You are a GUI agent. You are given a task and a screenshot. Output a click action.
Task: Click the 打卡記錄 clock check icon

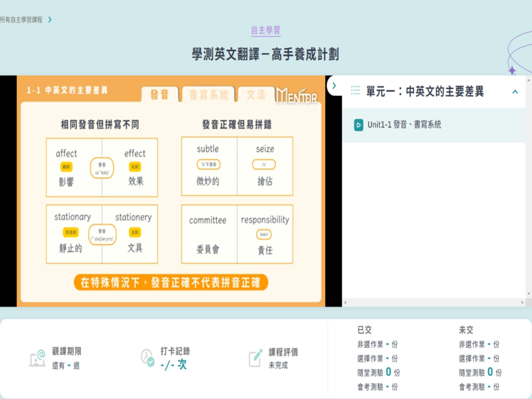pyautogui.click(x=148, y=358)
